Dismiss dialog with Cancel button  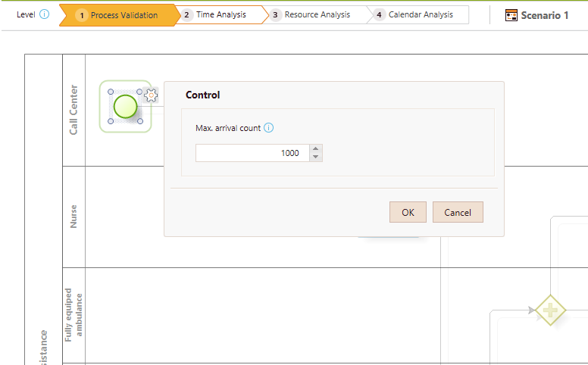tap(458, 212)
